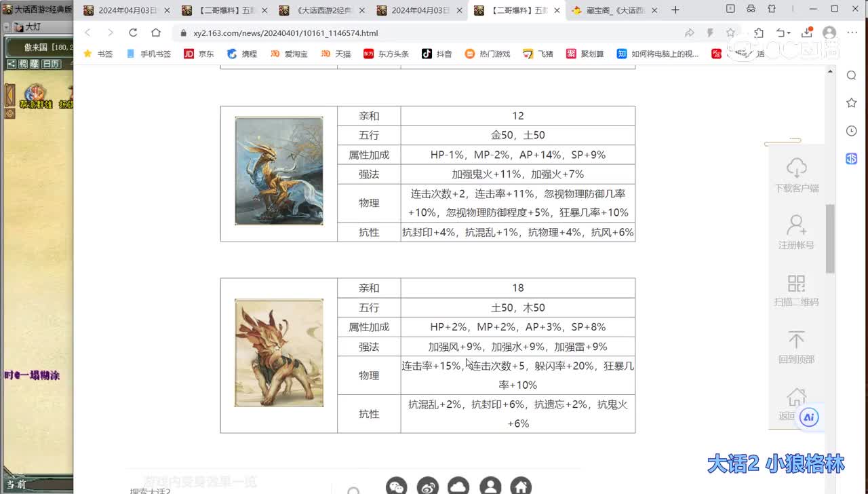Click the cell 加强风+9%，加强水+9%，加强雷+9%

[x=518, y=346]
